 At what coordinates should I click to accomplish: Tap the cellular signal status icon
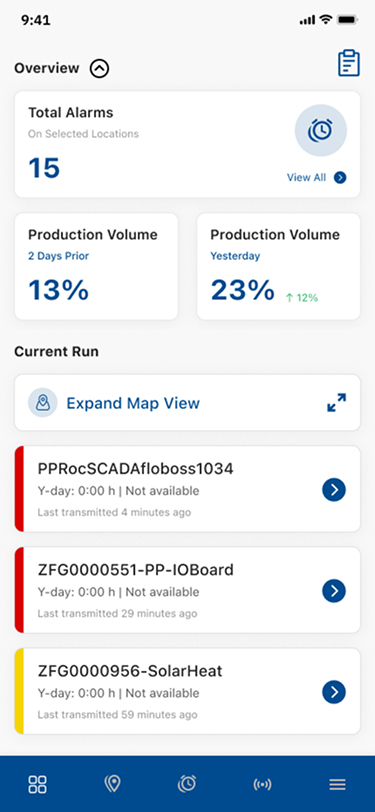tap(307, 20)
